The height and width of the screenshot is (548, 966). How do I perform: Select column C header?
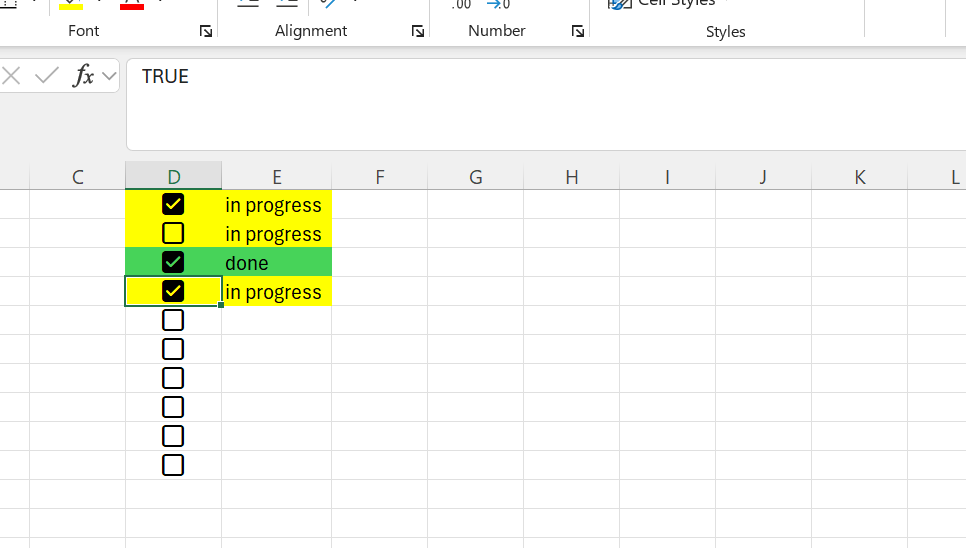(78, 177)
